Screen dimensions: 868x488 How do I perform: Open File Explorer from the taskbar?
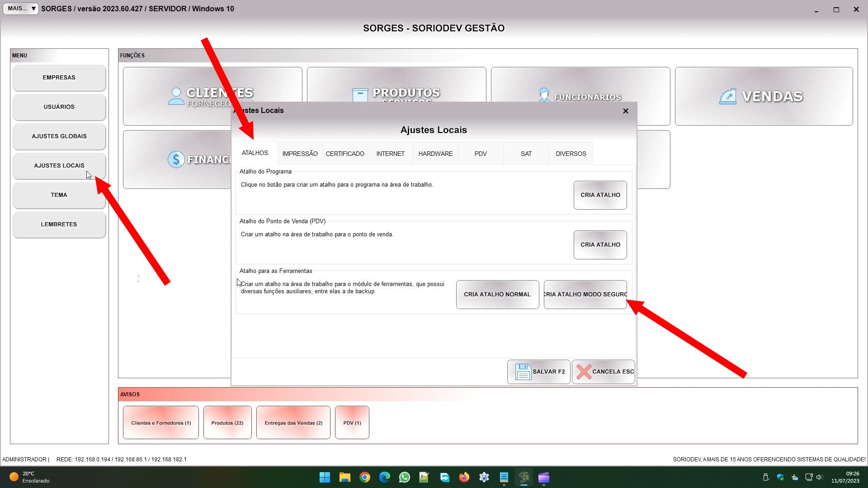pos(345,477)
